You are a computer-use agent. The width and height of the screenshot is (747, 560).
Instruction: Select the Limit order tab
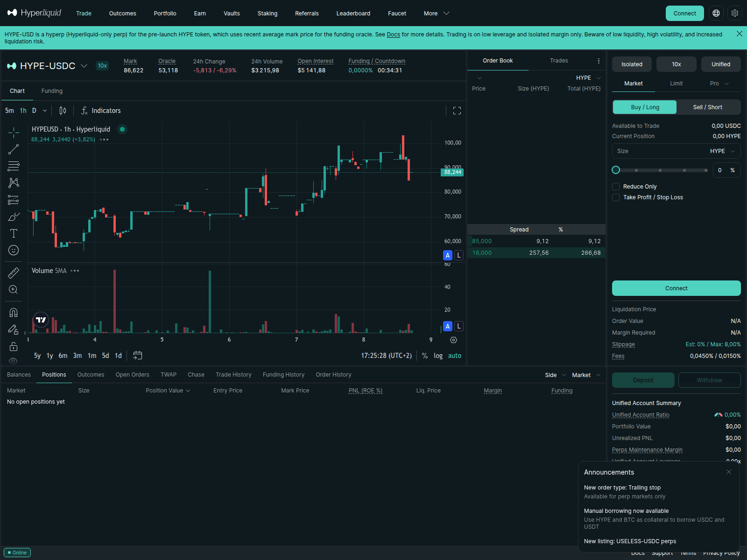(677, 84)
